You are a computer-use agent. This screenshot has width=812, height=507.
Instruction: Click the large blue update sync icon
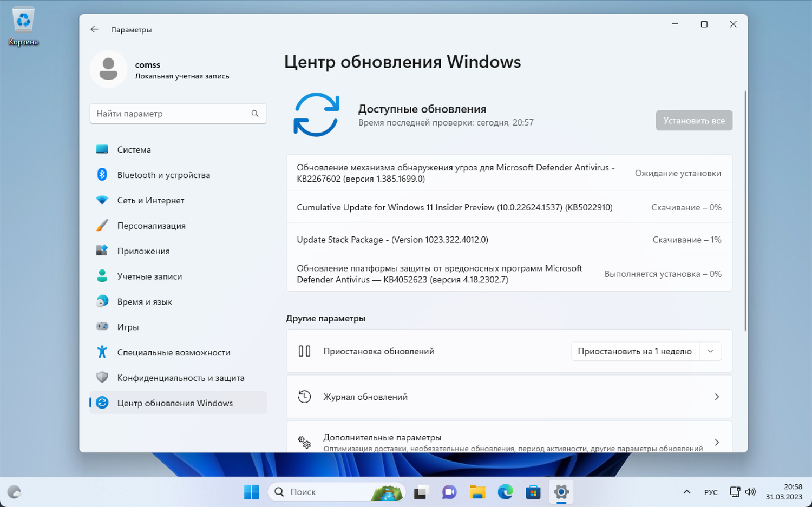click(x=317, y=115)
